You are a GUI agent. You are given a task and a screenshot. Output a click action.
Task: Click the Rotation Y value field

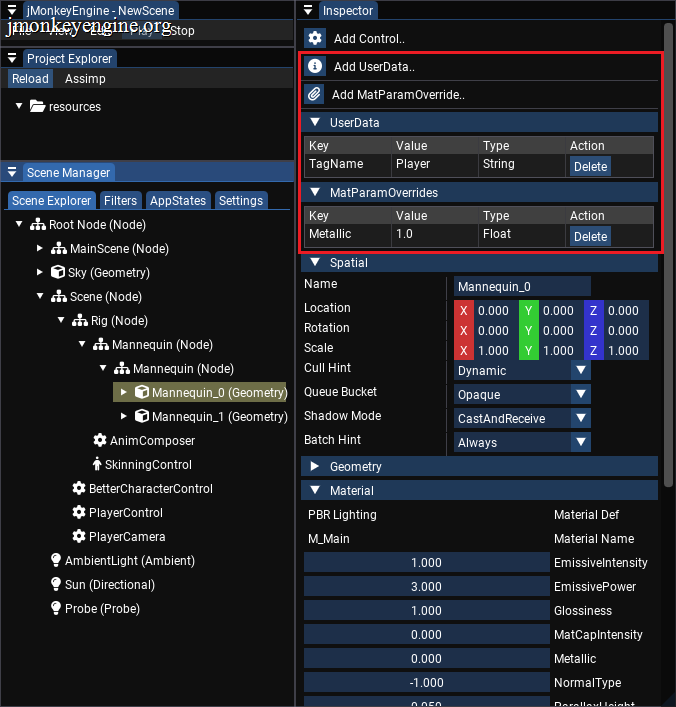tap(558, 331)
